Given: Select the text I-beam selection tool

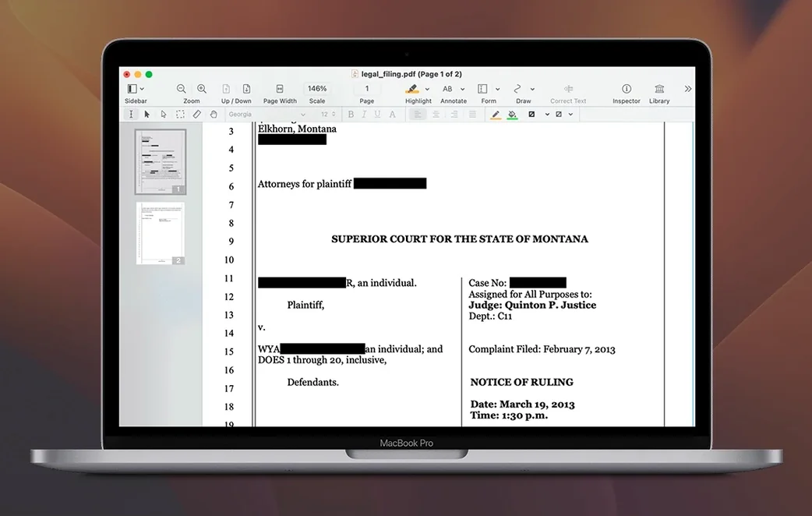Looking at the screenshot, I should point(131,114).
